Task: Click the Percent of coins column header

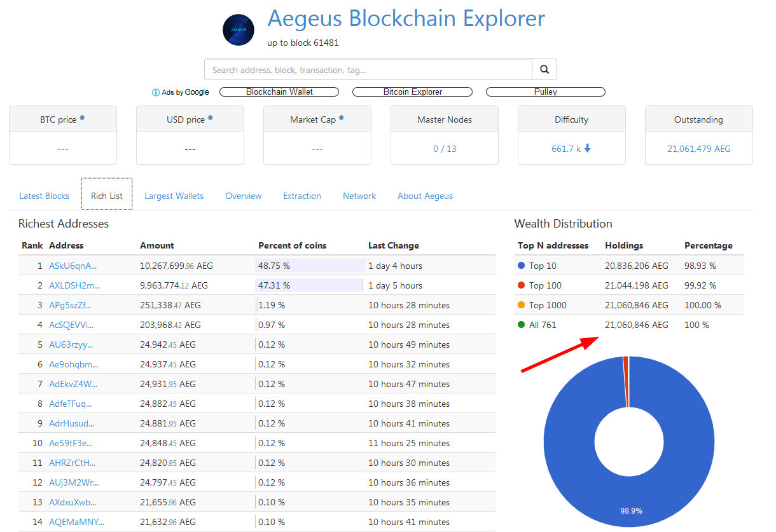Action: point(293,245)
